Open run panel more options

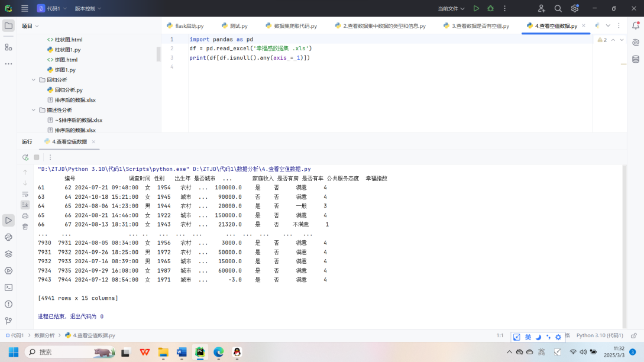pos(50,157)
